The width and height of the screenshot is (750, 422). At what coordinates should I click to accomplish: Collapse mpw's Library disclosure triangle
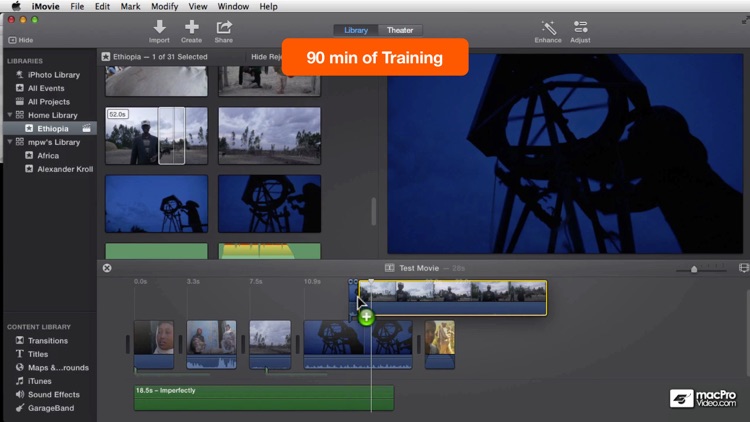(10, 142)
